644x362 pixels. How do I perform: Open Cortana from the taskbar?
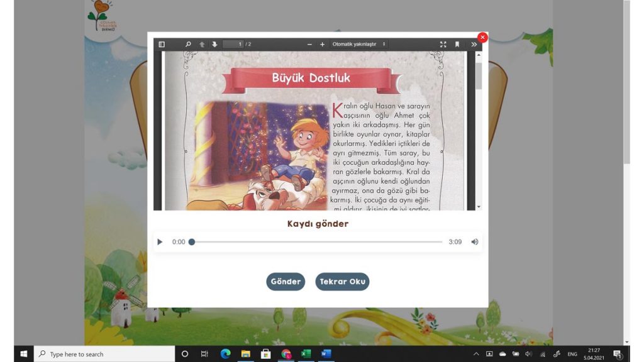click(185, 354)
